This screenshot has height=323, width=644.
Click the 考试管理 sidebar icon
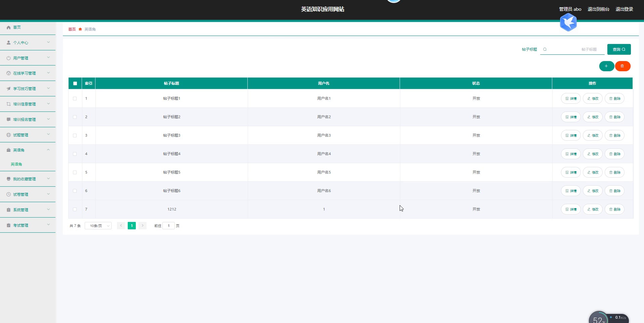click(x=8, y=225)
